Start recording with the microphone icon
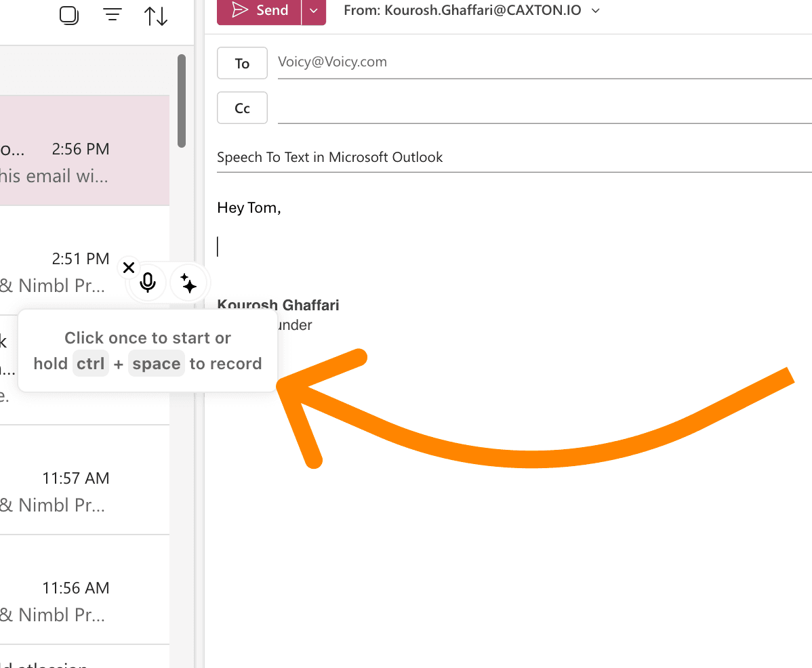The image size is (812, 668). pos(148,283)
